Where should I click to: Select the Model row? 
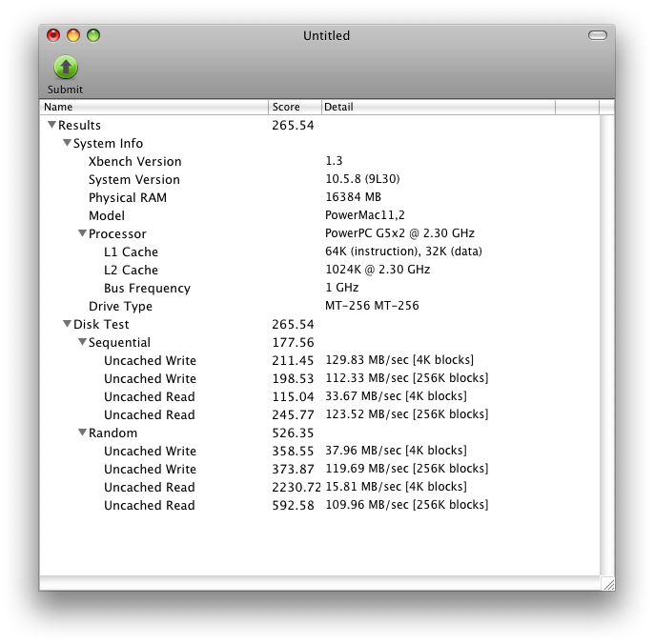[320, 215]
